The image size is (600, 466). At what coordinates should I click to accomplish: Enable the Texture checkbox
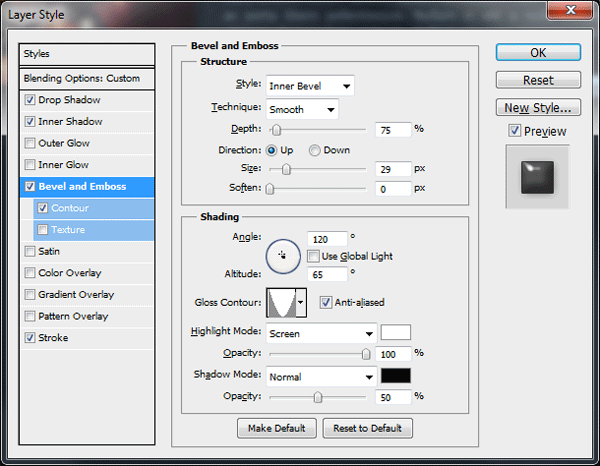tap(42, 230)
